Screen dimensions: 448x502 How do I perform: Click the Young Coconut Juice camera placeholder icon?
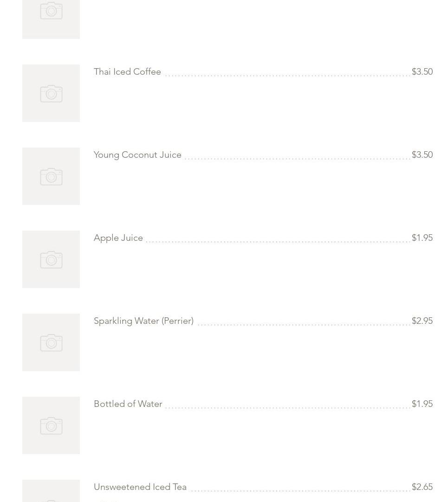point(51,177)
